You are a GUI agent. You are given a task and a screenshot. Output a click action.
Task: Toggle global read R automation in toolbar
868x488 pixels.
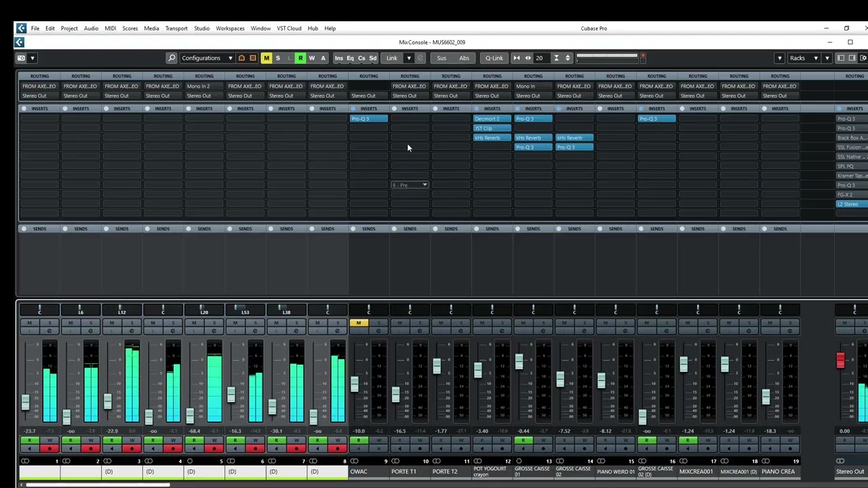click(300, 58)
